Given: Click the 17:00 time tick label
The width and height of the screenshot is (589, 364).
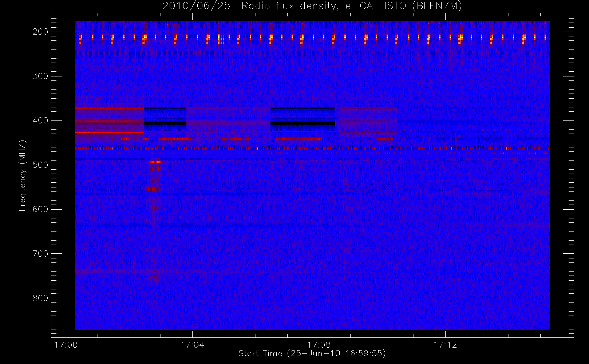Looking at the screenshot, I should click(x=66, y=345).
